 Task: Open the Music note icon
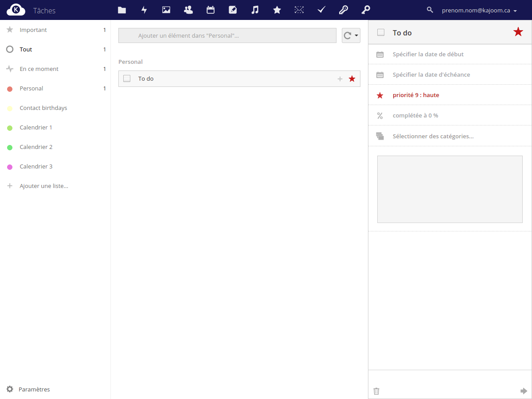255,10
